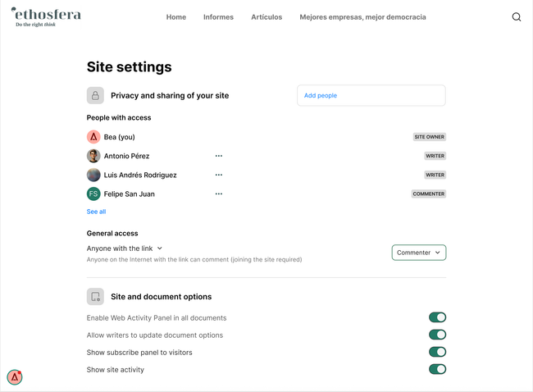Expand the Anyone with the link dropdown
Screen dimensions: 533x392
125,248
